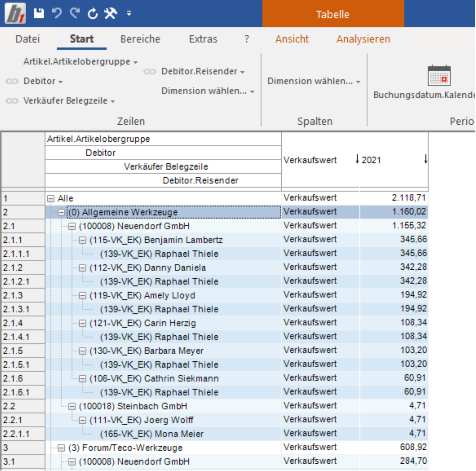Collapse (100008) Neuendorf GmbH in row 2.1

(x=72, y=226)
